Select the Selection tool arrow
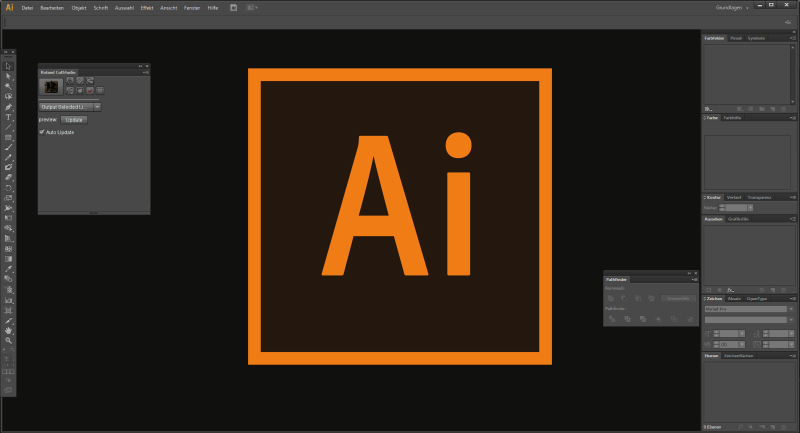Image resolution: width=800 pixels, height=433 pixels. (x=8, y=66)
